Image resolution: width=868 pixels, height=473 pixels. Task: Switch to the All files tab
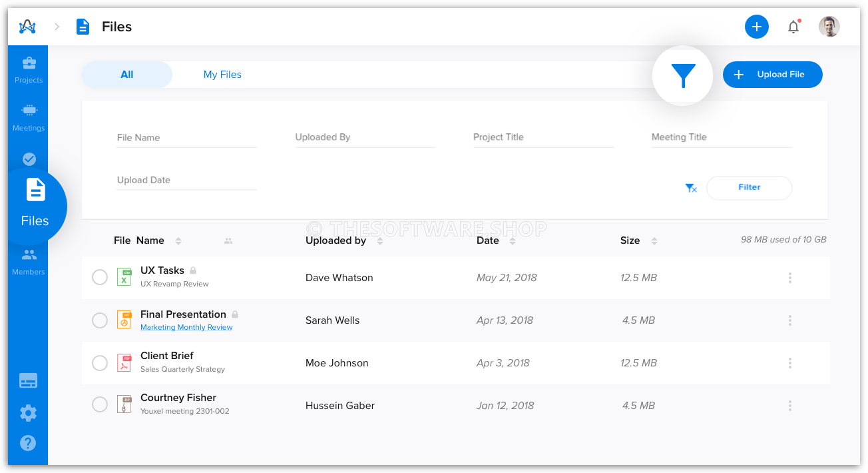point(126,74)
